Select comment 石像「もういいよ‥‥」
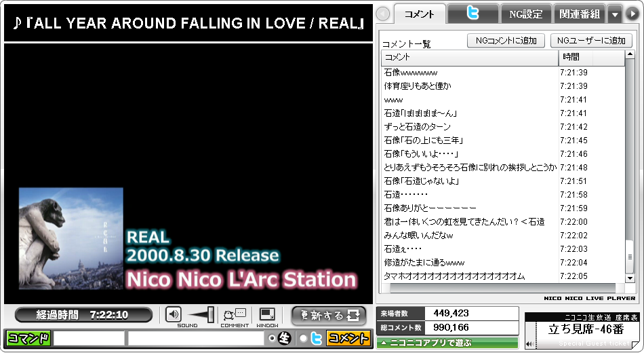Screen dimensions: 644x353 click(422, 154)
